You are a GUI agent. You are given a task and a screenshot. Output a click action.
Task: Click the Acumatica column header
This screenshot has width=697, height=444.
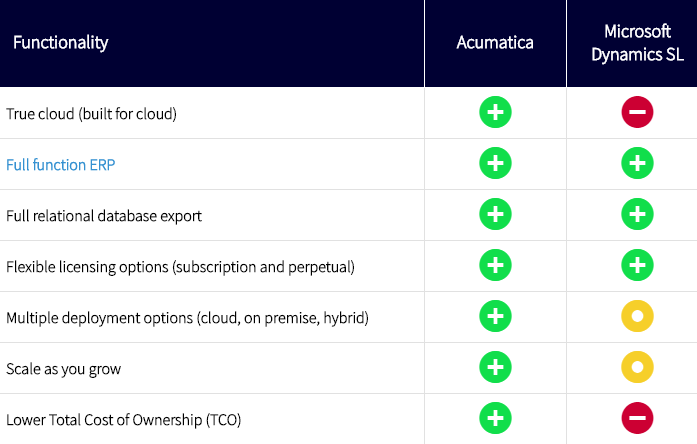[495, 43]
